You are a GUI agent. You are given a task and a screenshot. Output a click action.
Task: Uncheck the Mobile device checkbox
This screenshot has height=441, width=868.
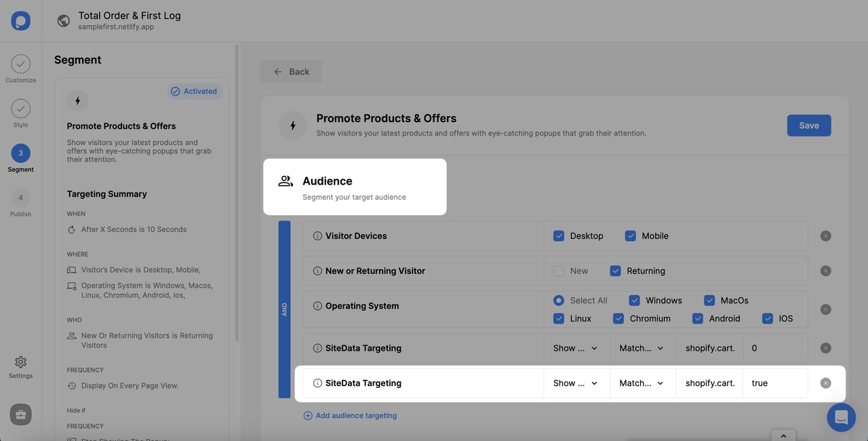tap(631, 236)
